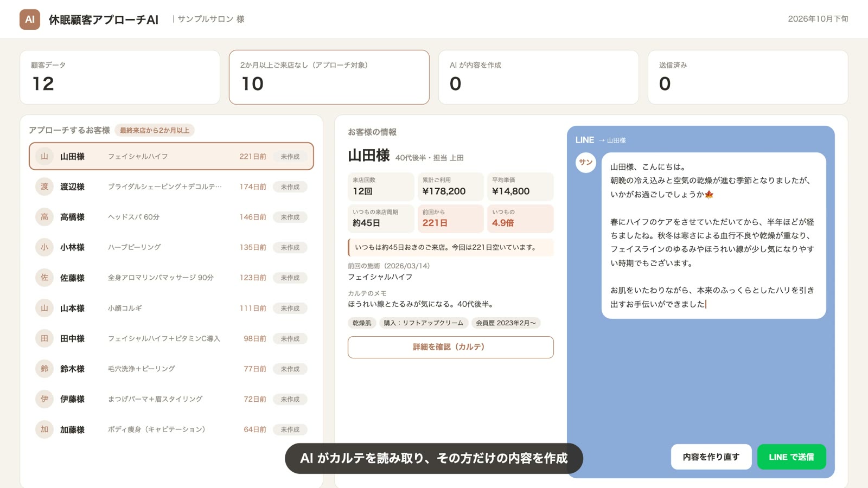
Task: Open the 顧客データ summary card
Action: 120,77
